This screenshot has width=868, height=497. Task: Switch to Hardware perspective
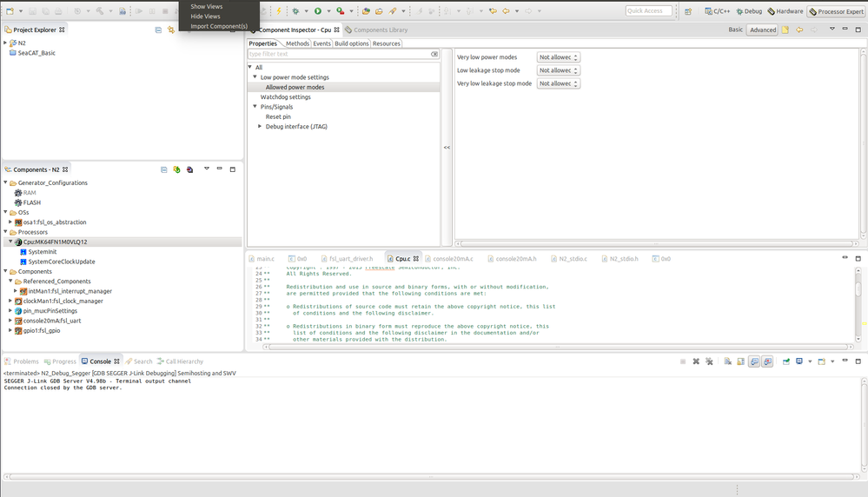click(785, 11)
